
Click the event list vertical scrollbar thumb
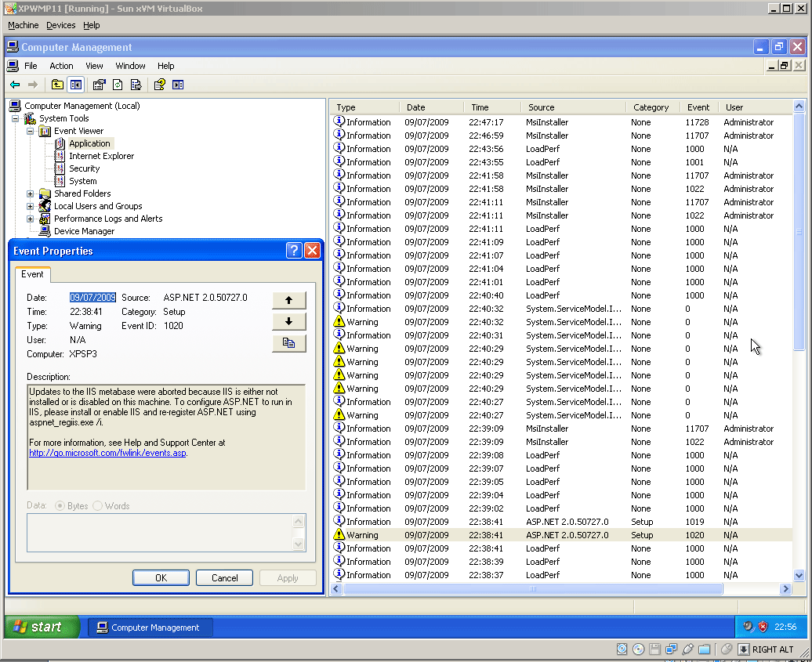[799, 232]
